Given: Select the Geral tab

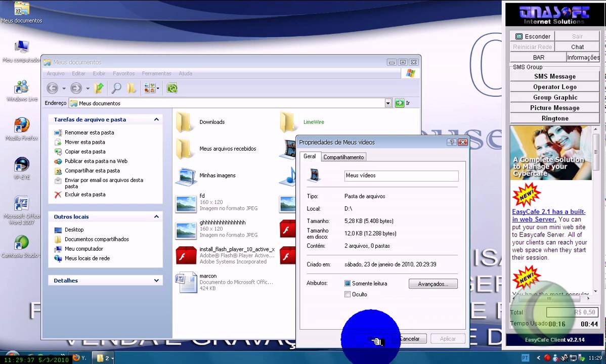Looking at the screenshot, I should click(x=310, y=157).
